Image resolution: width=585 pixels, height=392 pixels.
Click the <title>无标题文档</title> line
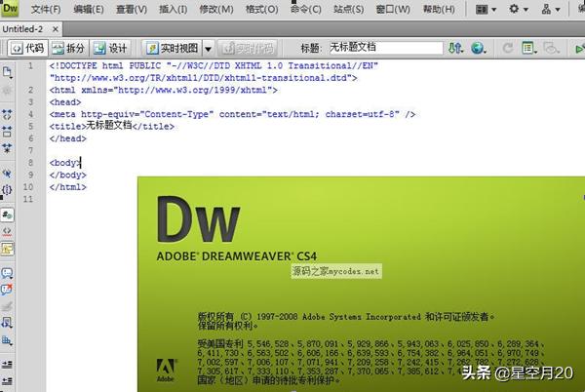111,126
